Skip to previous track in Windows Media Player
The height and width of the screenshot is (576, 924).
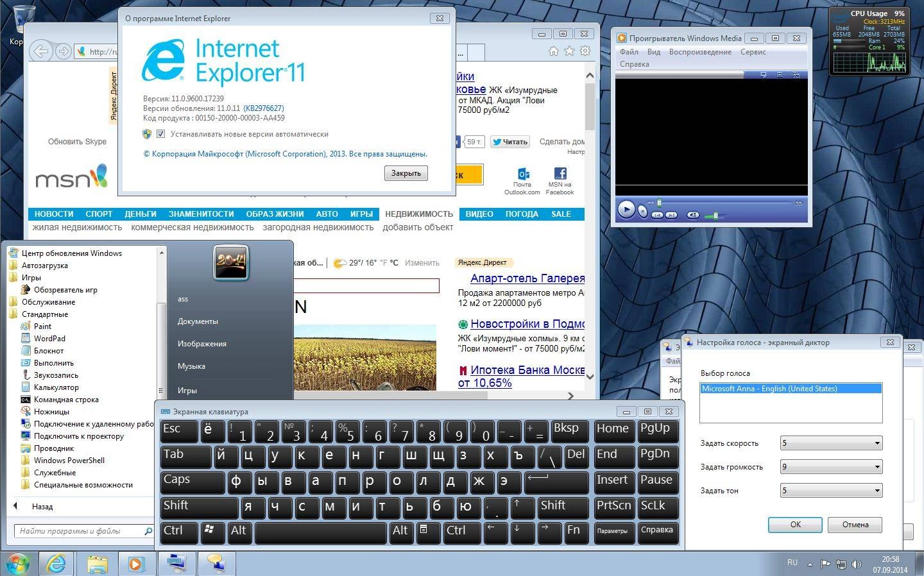pos(657,215)
